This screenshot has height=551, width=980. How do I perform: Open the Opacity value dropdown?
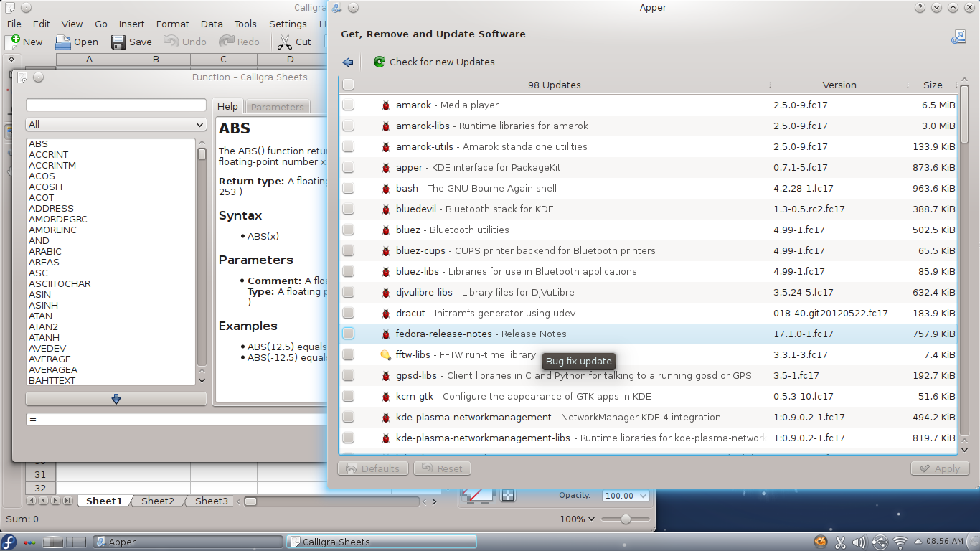[x=624, y=496]
